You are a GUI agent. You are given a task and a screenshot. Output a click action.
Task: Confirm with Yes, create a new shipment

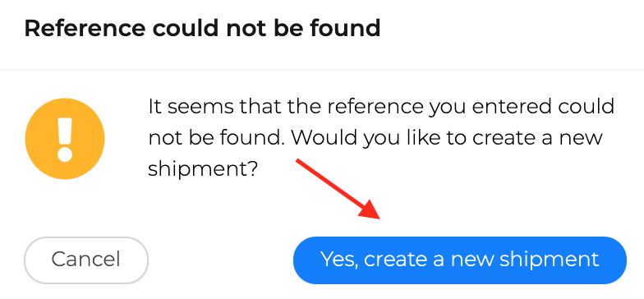[x=460, y=260]
